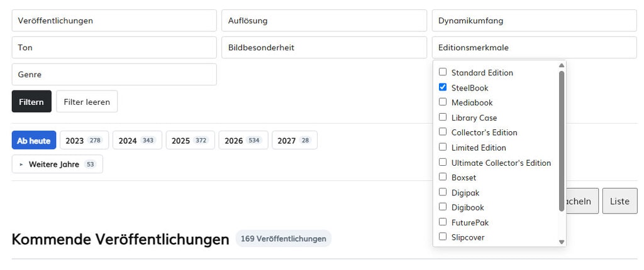Open the Veröffentlichungen filter dropdown

[x=114, y=21]
